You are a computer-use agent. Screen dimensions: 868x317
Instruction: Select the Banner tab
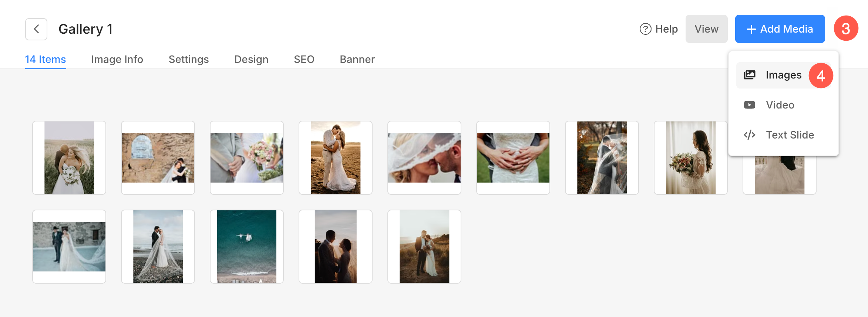click(x=357, y=59)
